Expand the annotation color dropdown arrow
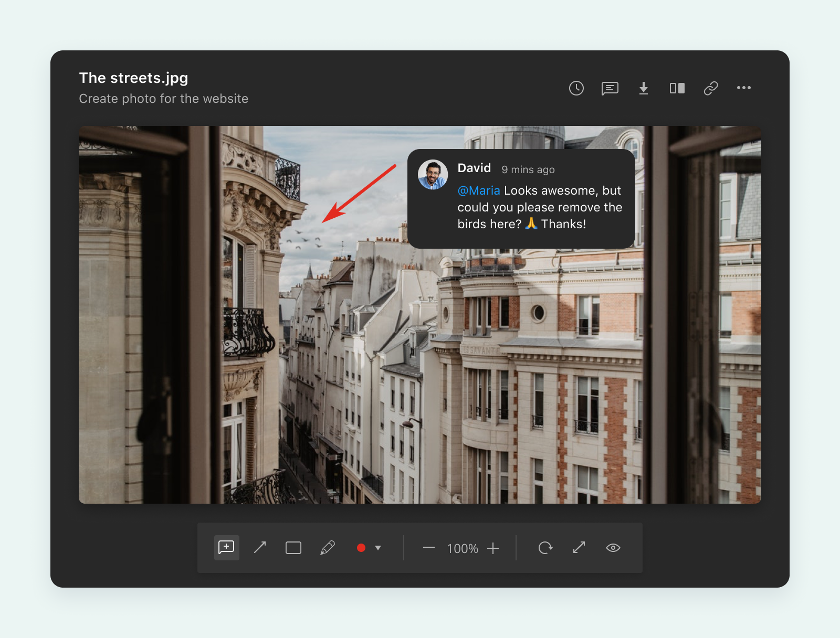 pyautogui.click(x=378, y=548)
